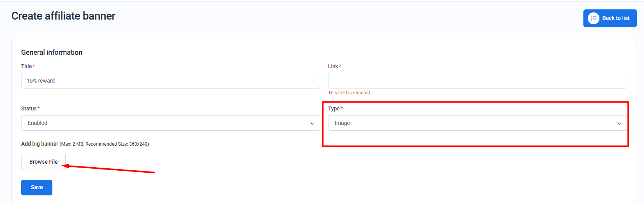Open the Status dropdown showing Enabled
Viewport: 644px width, 204px height.
click(x=170, y=123)
